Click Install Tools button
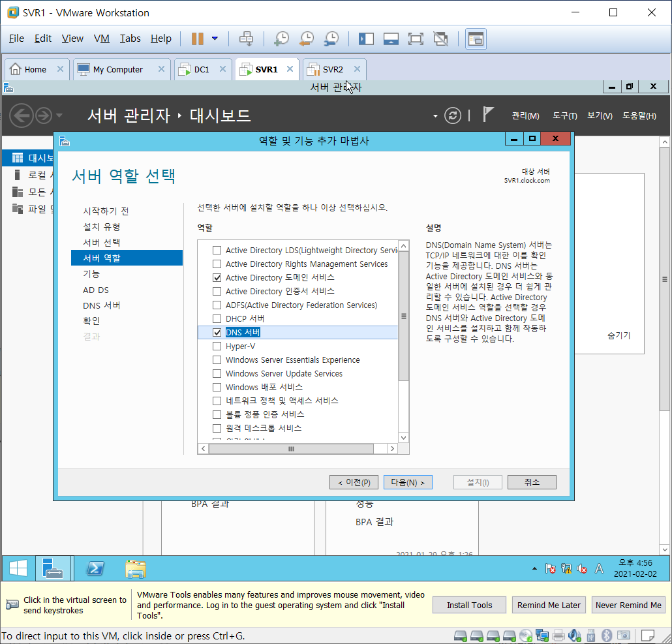This screenshot has height=644, width=672. [469, 605]
